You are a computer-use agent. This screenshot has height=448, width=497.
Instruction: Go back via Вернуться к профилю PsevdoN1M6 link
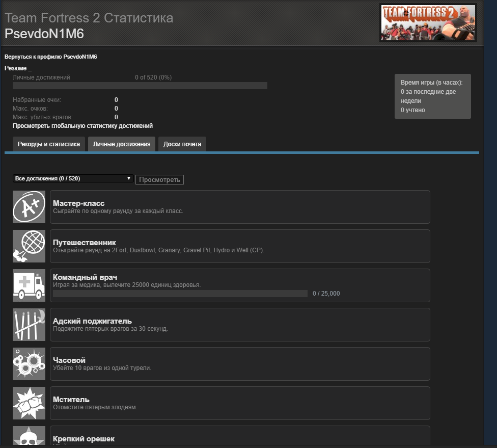[51, 57]
